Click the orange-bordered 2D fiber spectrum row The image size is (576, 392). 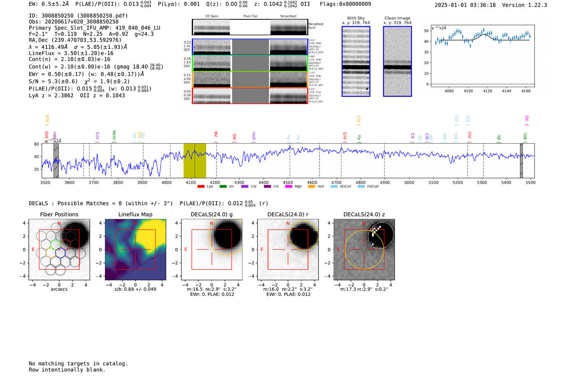pos(250,80)
